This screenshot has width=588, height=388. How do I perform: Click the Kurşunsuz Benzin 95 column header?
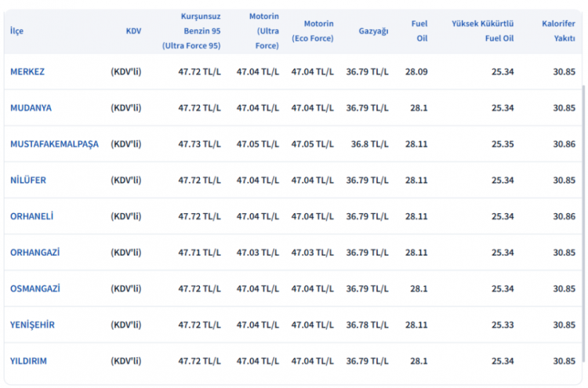click(x=191, y=31)
